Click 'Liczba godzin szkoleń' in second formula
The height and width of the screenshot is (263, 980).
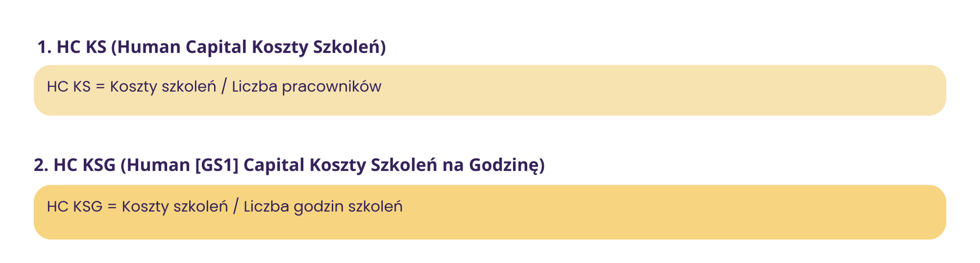[323, 206]
